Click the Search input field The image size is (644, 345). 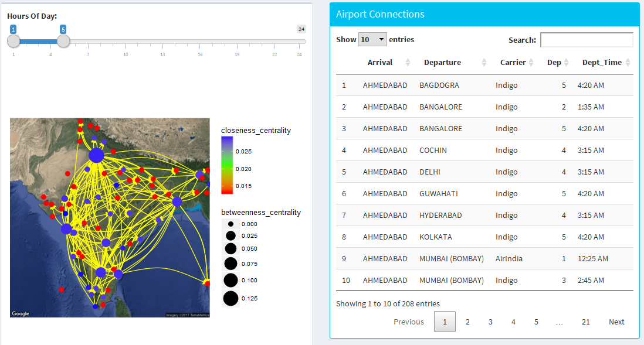[x=587, y=40]
